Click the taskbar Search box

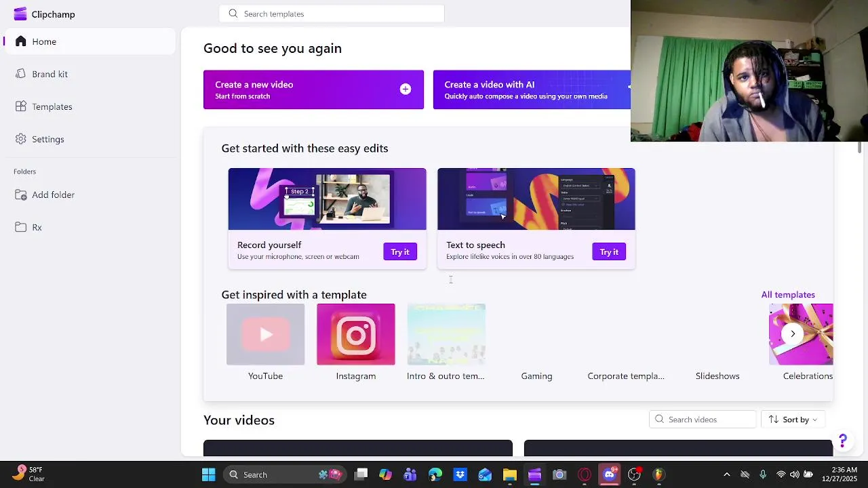pos(285,474)
